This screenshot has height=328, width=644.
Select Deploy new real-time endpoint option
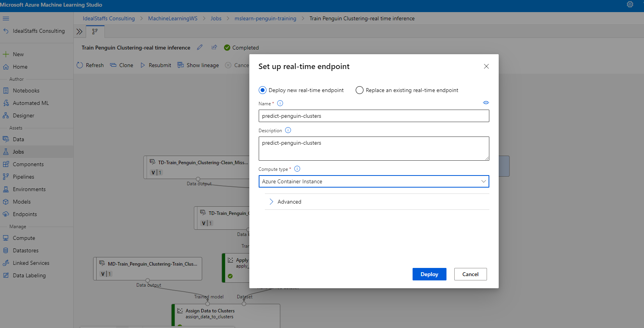(x=263, y=90)
